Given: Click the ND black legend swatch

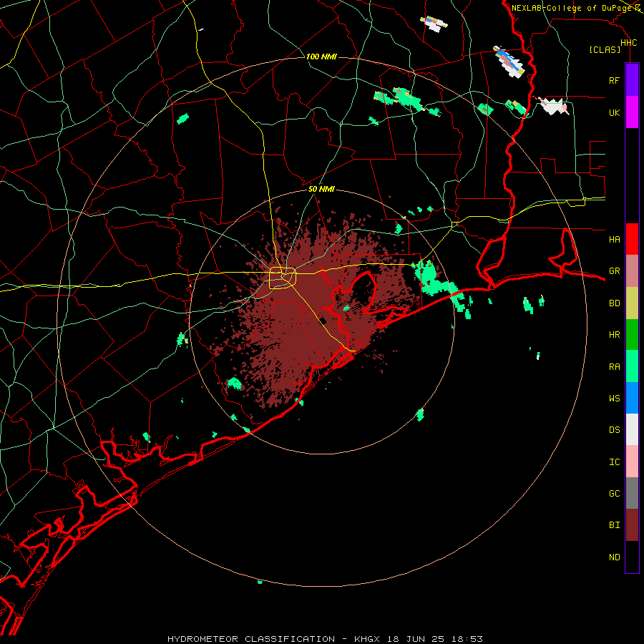Looking at the screenshot, I should pos(632,557).
